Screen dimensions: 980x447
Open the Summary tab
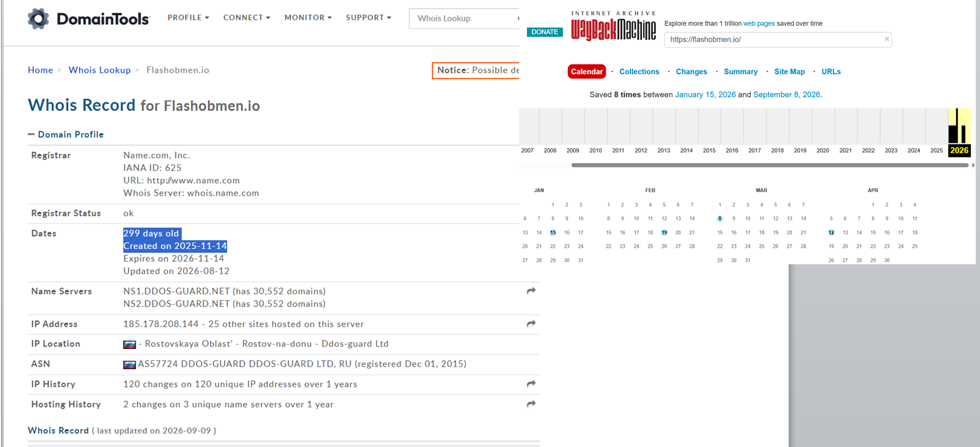[x=741, y=72]
